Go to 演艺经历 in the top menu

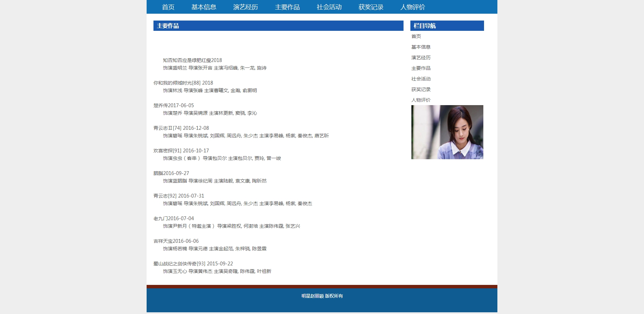point(245,7)
